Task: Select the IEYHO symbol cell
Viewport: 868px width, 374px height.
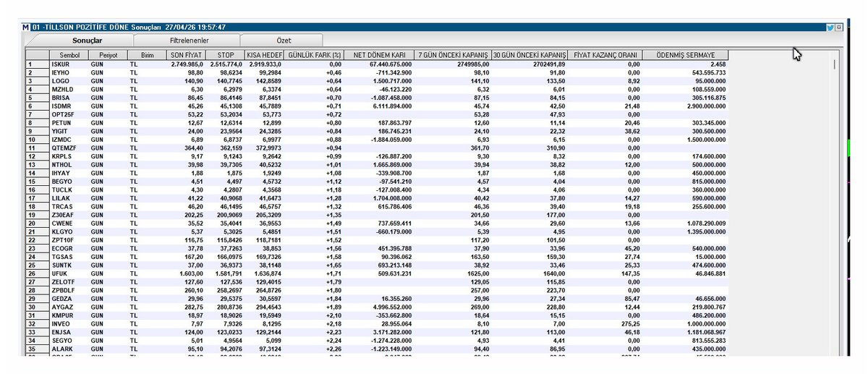Action: coord(68,72)
